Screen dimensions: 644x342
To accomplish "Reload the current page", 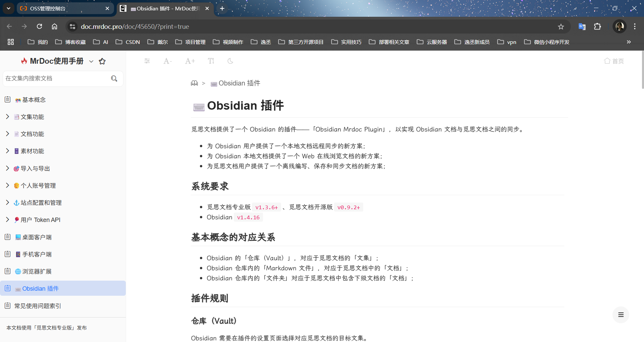I will (39, 26).
